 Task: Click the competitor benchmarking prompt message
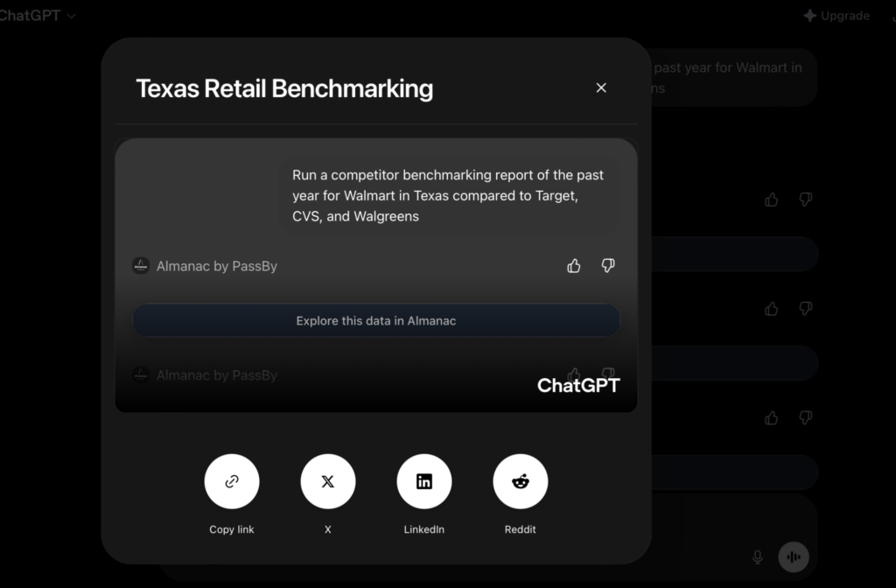pos(449,195)
